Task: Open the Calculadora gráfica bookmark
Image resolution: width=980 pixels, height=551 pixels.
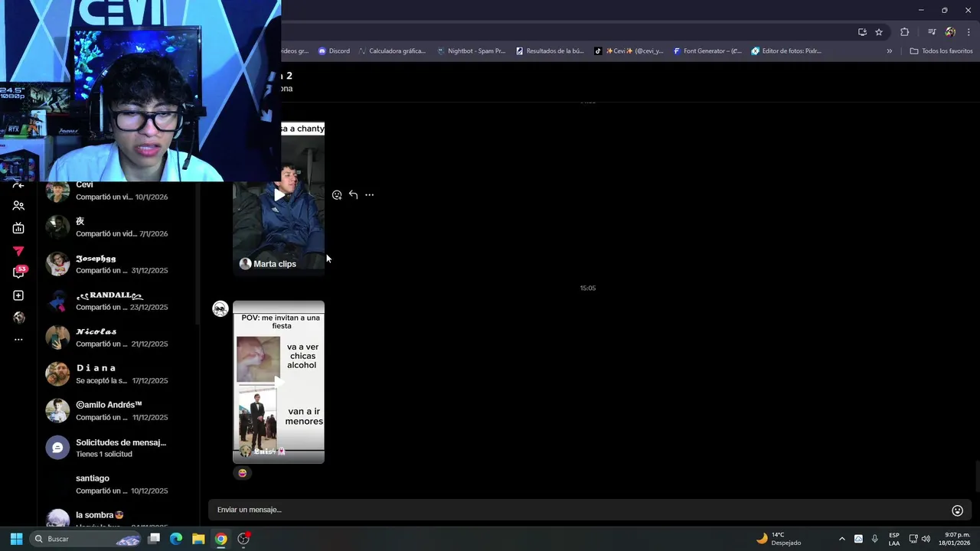Action: point(392,51)
